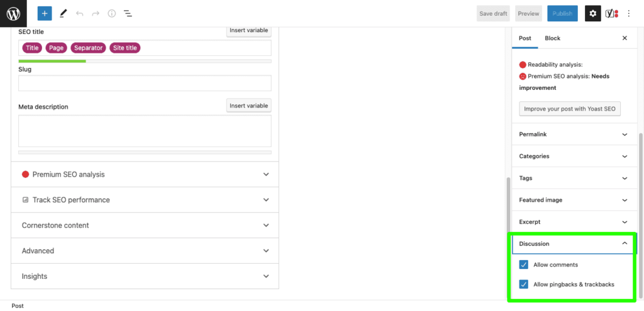Toggle the settings gear sidebar
644x311 pixels.
pyautogui.click(x=592, y=14)
